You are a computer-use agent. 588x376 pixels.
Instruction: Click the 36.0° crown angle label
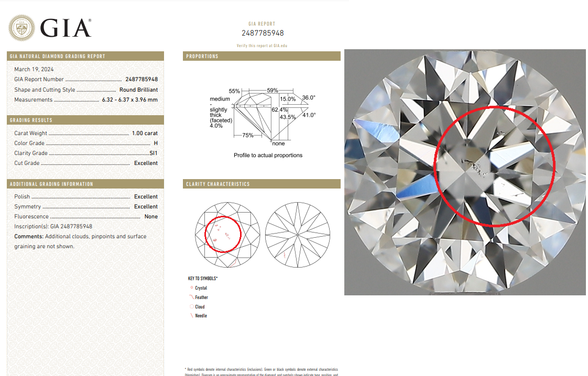point(309,97)
